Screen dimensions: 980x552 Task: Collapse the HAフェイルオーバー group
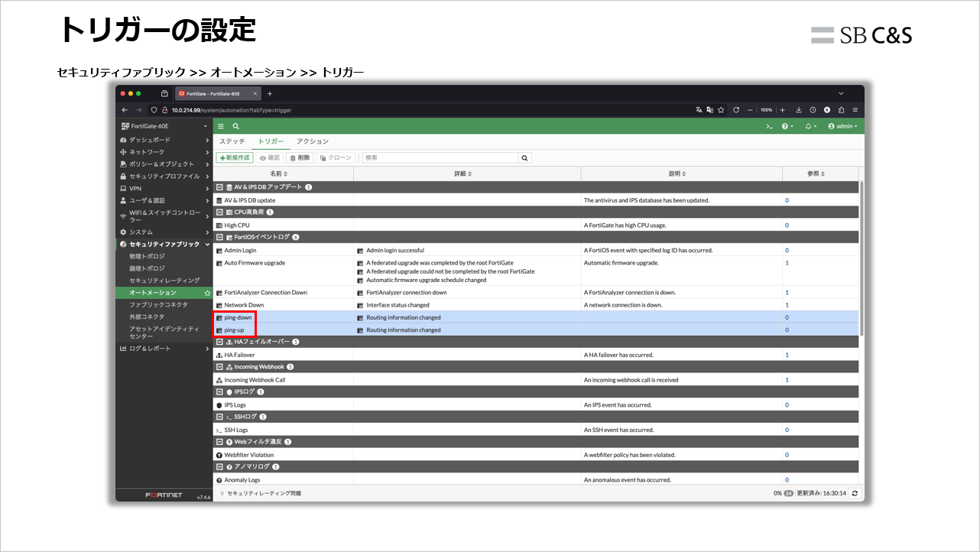tap(219, 342)
